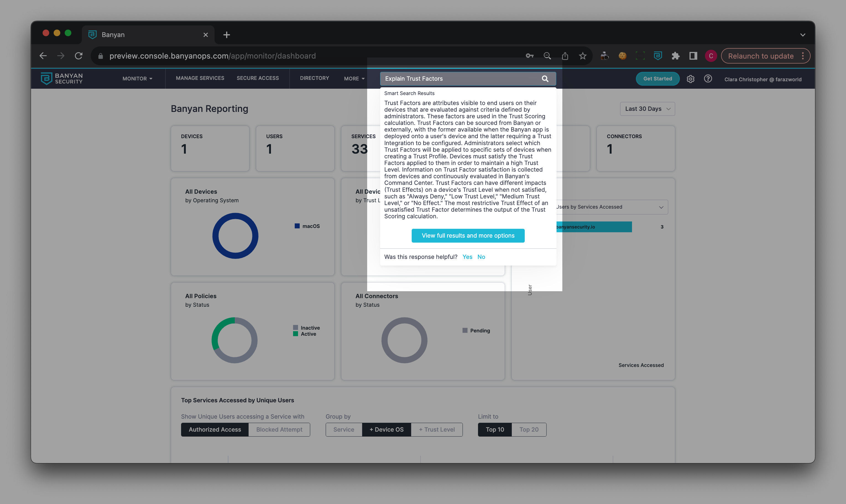
Task: Limit results to Top 20
Action: point(529,430)
